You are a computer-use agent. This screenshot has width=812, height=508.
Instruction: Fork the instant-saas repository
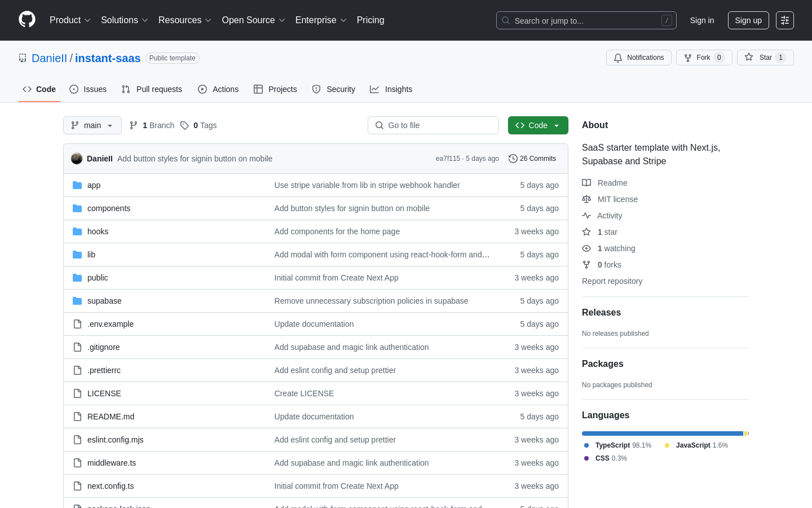(x=704, y=58)
